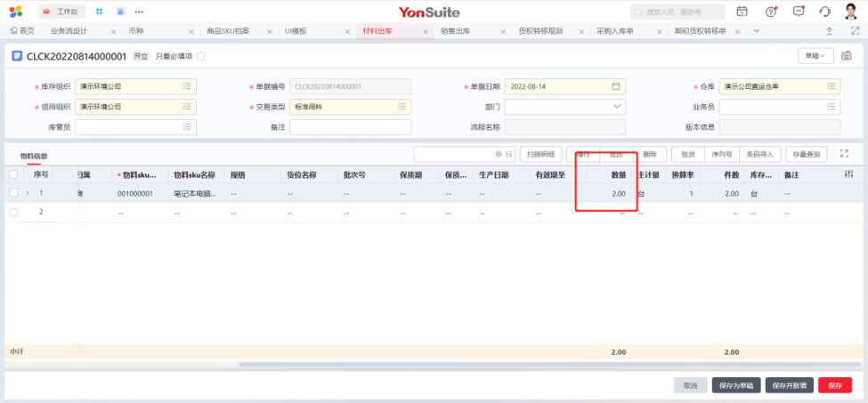Click the 存量查询 button
868x403 pixels.
coord(806,154)
